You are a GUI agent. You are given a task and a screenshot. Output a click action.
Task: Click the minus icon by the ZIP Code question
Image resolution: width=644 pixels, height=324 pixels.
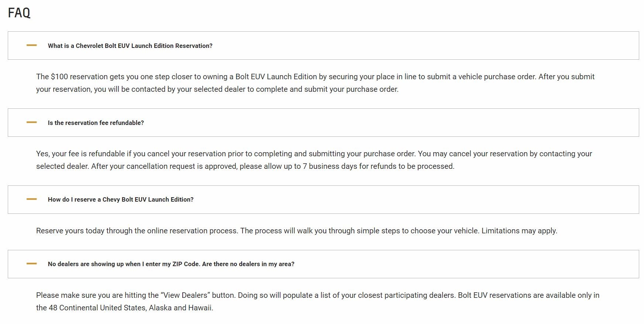point(32,264)
